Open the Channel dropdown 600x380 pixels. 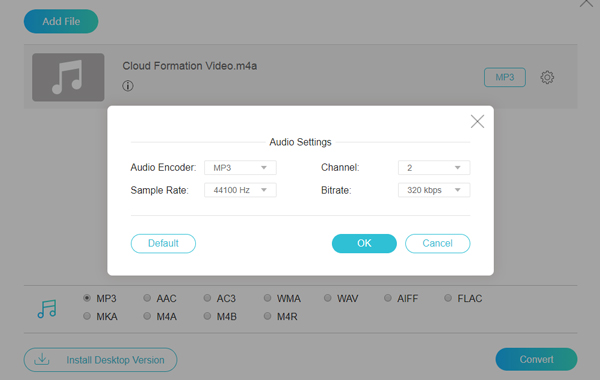click(434, 168)
